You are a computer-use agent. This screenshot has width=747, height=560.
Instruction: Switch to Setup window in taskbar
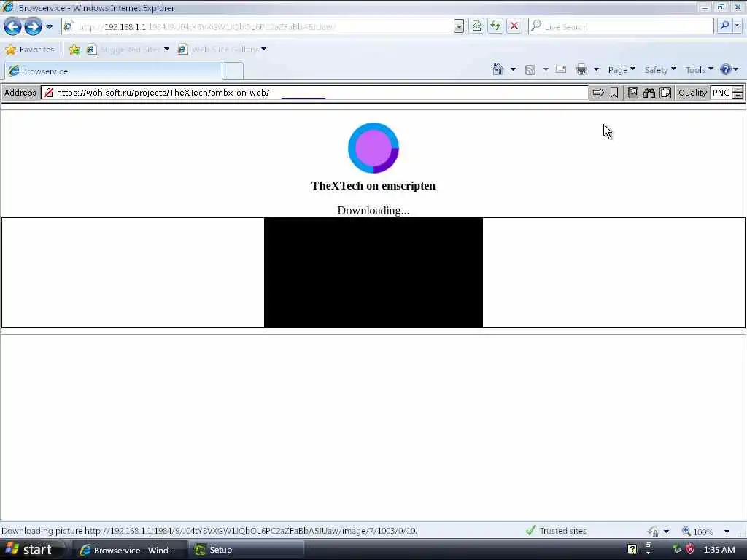pyautogui.click(x=246, y=550)
